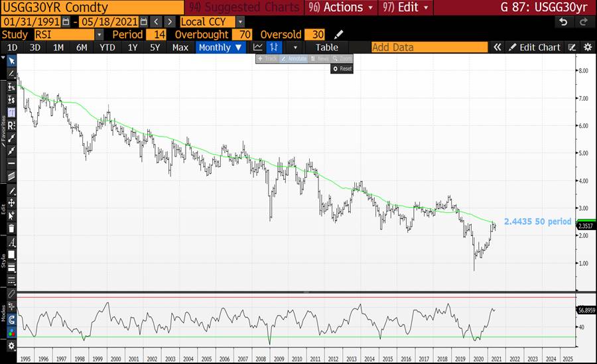The height and width of the screenshot is (364, 597).
Task: Select the pointer cursor tool in sidebar
Action: (x=11, y=60)
